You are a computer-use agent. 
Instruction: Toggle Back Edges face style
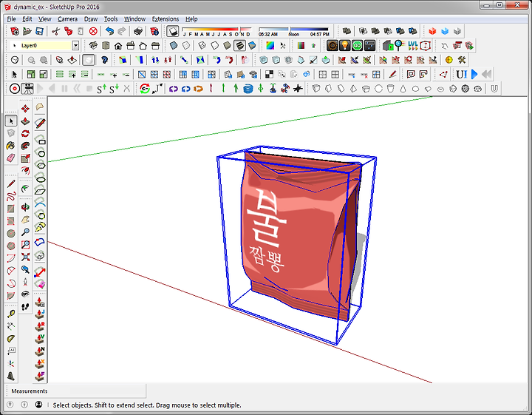coord(186,46)
